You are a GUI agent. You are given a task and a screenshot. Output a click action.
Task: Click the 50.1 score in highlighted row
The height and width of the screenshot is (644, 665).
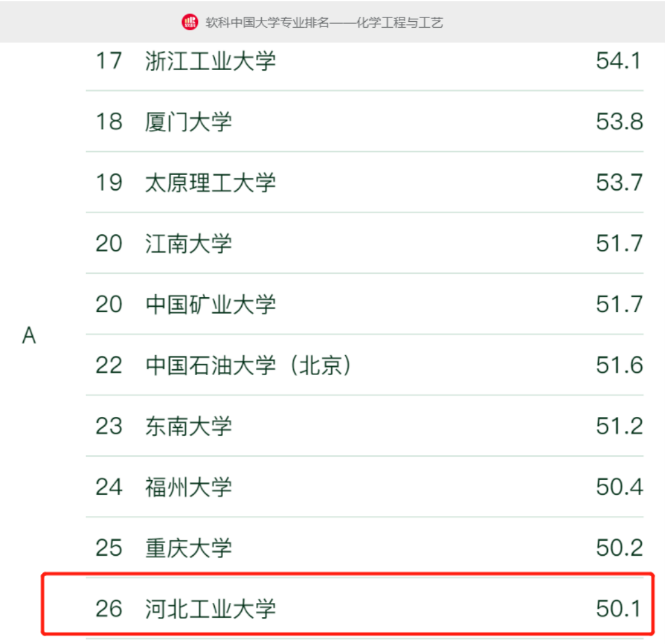(619, 608)
